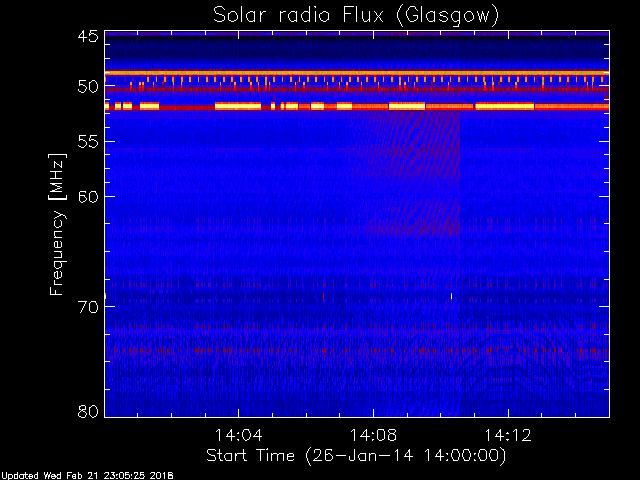Click the '70' frequency tick label
The width and height of the screenshot is (640, 480).
point(88,307)
